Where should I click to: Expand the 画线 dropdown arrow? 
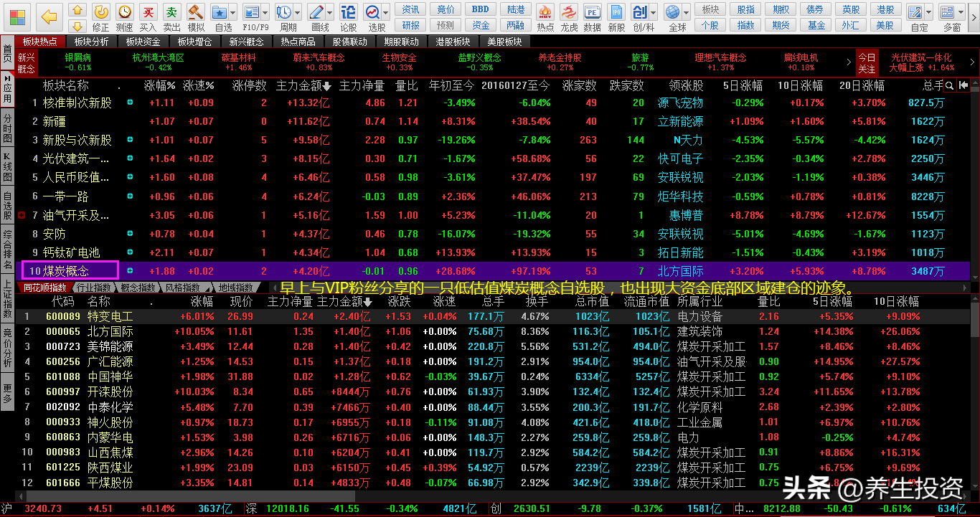pos(329,13)
